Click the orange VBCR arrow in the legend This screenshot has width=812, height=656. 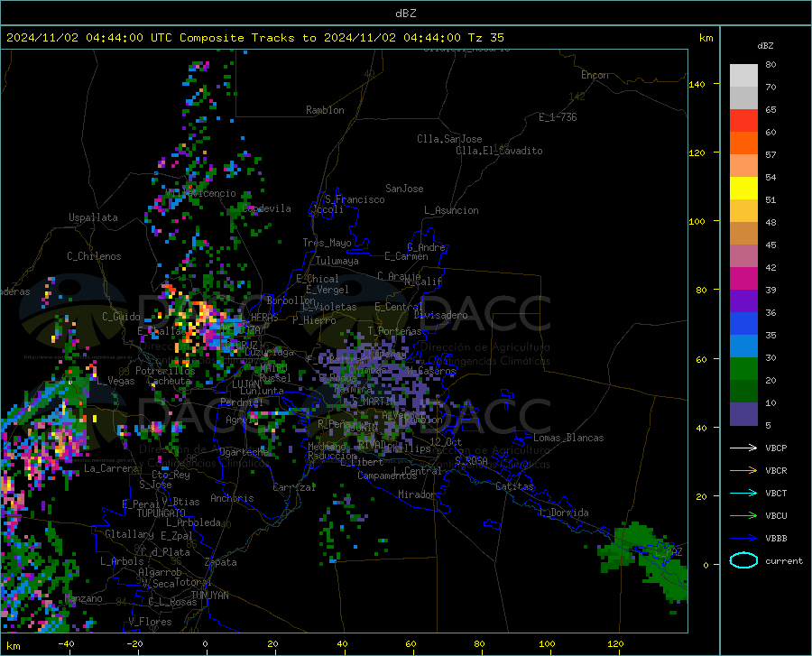coord(743,470)
